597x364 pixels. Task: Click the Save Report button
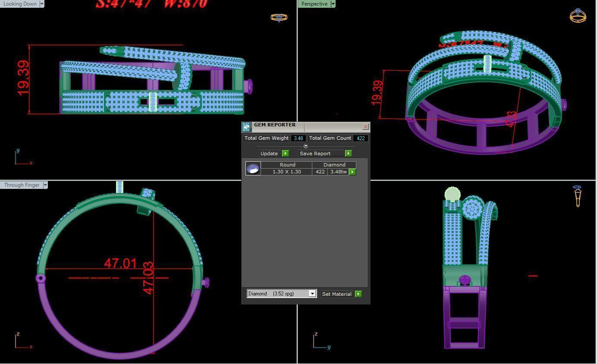pyautogui.click(x=322, y=153)
